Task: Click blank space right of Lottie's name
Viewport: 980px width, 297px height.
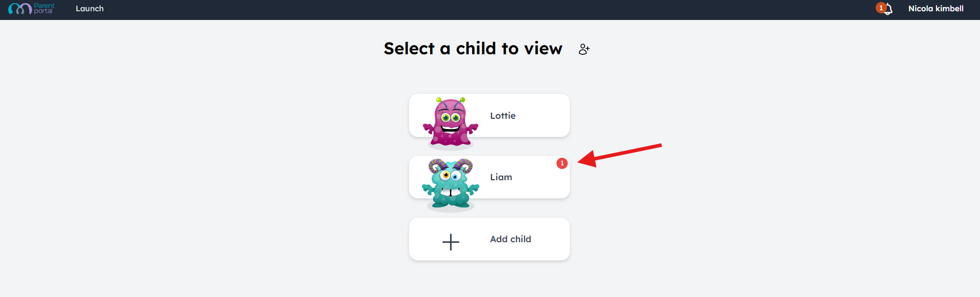Action: [x=542, y=116]
